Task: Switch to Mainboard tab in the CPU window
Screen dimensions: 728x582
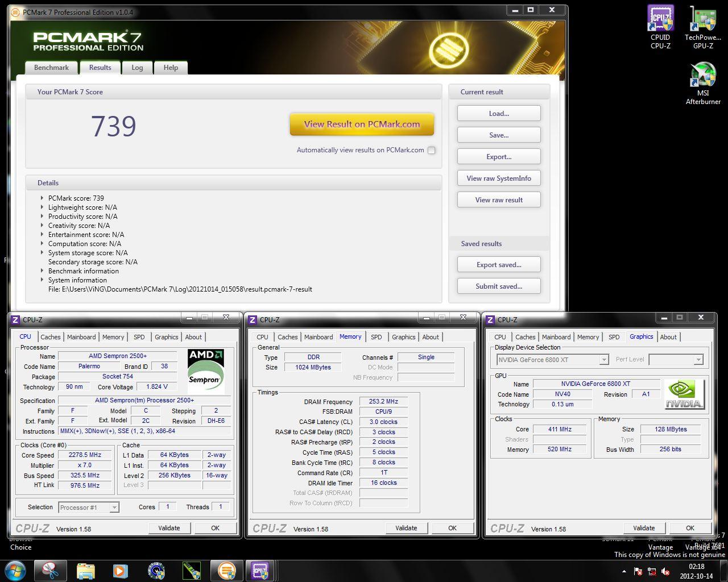Action: [x=81, y=337]
